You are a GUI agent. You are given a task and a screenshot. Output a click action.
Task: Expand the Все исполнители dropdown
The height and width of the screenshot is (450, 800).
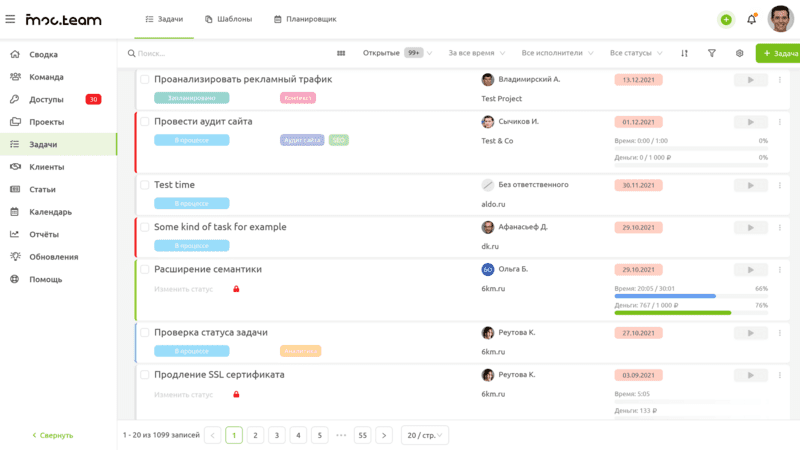coord(557,53)
